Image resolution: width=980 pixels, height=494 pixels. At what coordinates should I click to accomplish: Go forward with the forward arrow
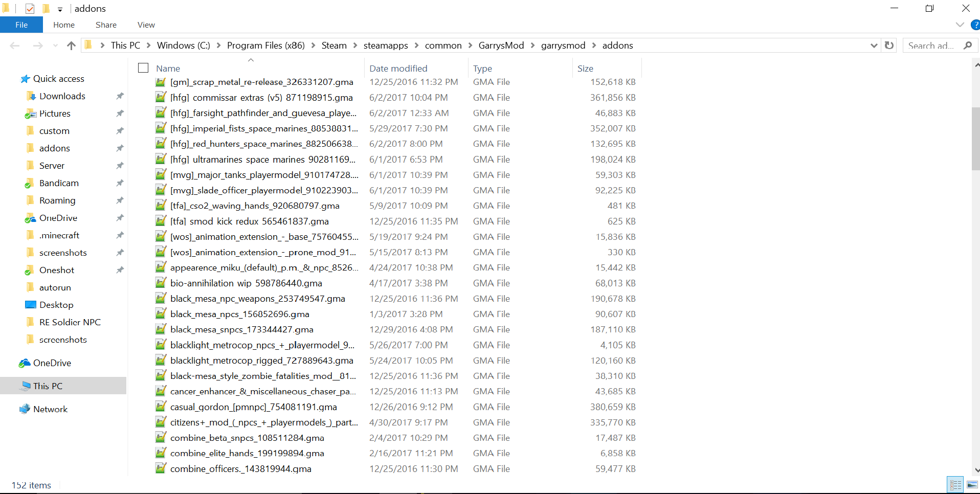[38, 46]
